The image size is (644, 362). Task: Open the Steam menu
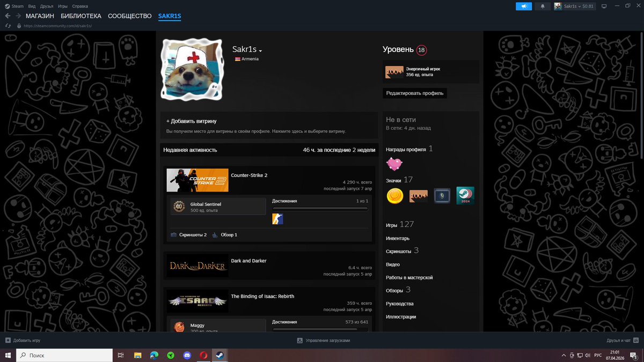point(14,6)
